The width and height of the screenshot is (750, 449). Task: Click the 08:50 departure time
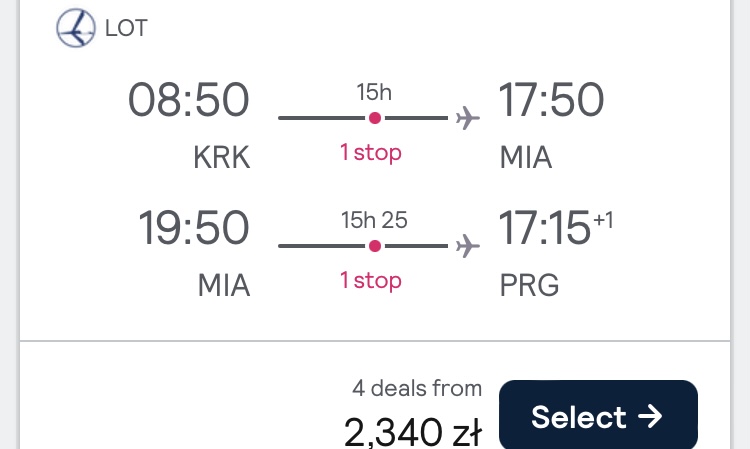click(x=188, y=99)
